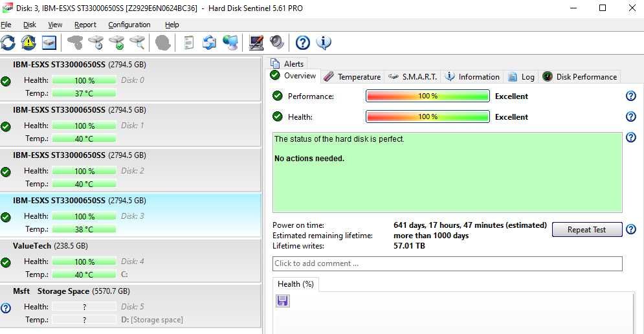Open the View menu
The height and width of the screenshot is (334, 644).
pos(55,25)
